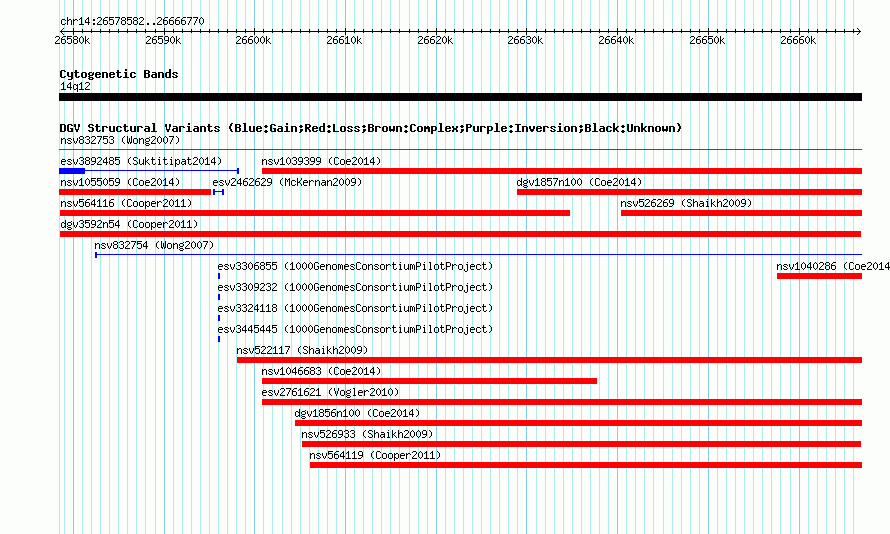Click the thick blue gain block of esv3892485
Screen dimensions: 890x534
(72, 171)
